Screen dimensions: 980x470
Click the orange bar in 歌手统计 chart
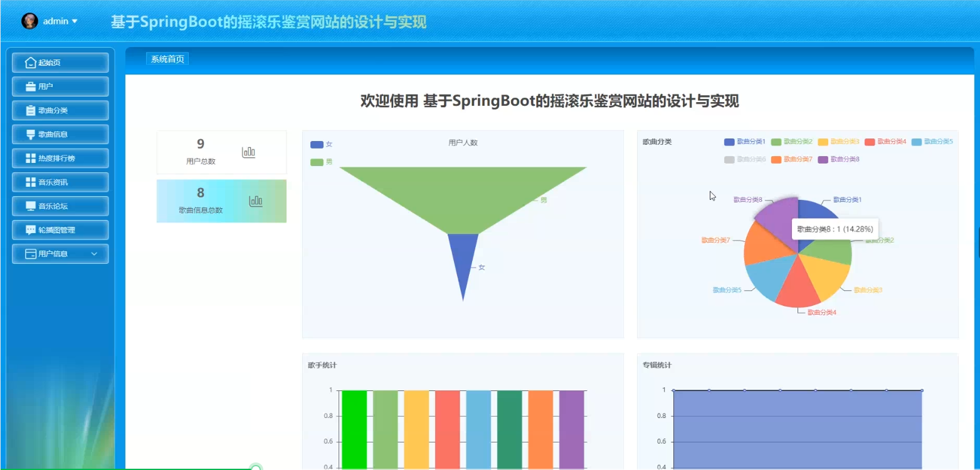tap(541, 430)
